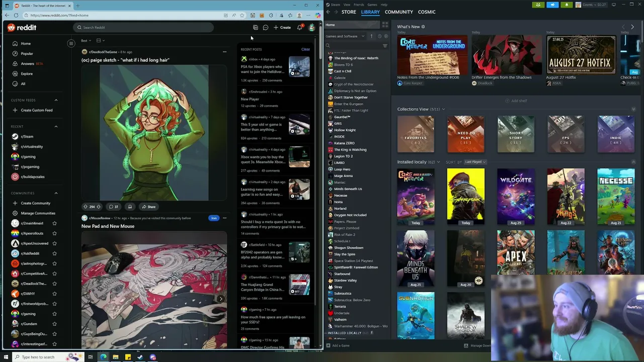Image resolution: width=644 pixels, height=362 pixels.
Task: Open Steam View menu
Action: pyautogui.click(x=347, y=5)
